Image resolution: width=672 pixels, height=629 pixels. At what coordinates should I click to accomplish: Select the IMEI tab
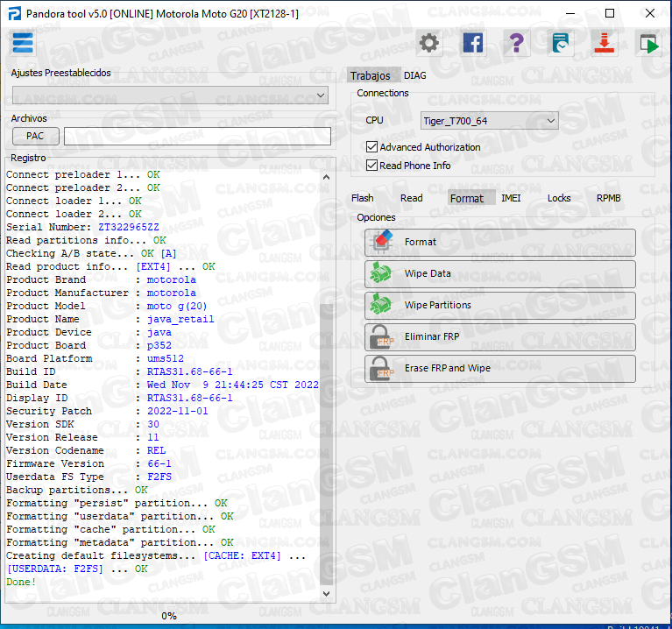(x=511, y=198)
